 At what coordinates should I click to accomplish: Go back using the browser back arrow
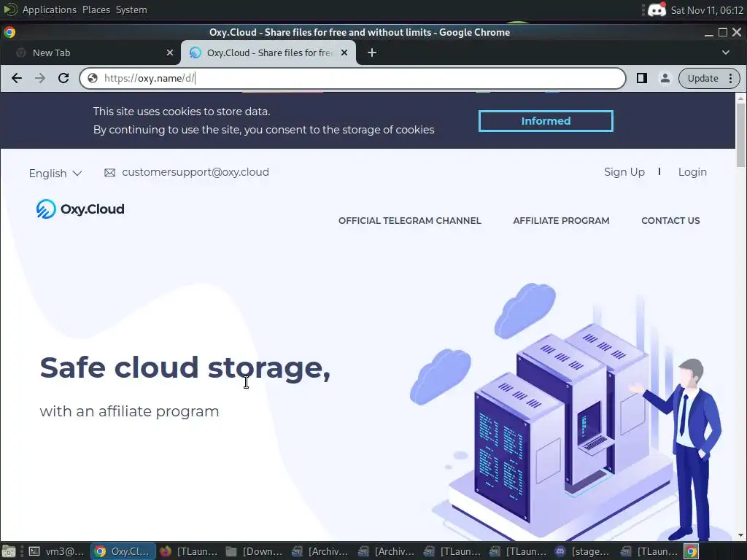point(17,78)
